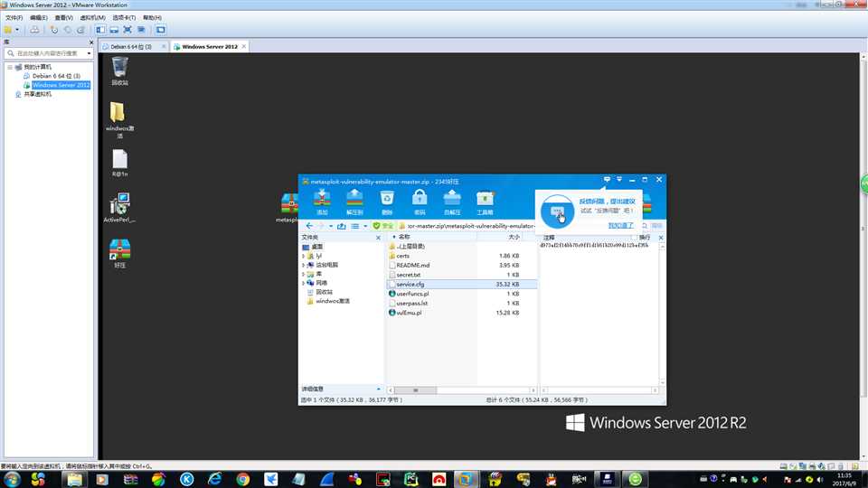The height and width of the screenshot is (488, 868).
Task: Click the go-up-one-level icon in the archive
Action: tap(342, 226)
